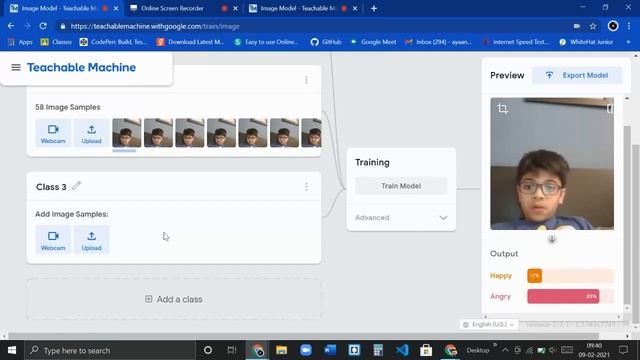Open the Windows Start menu
Viewport: 640px width, 360px height.
pyautogui.click(x=12, y=350)
